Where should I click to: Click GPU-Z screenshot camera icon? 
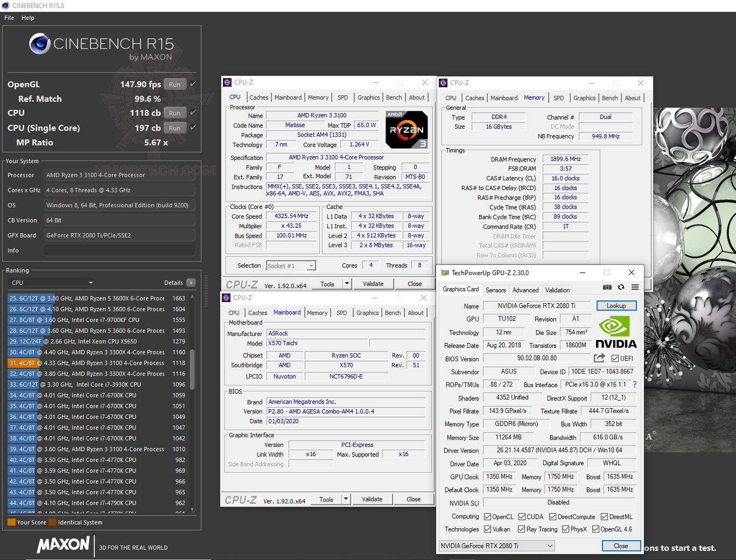[607, 288]
